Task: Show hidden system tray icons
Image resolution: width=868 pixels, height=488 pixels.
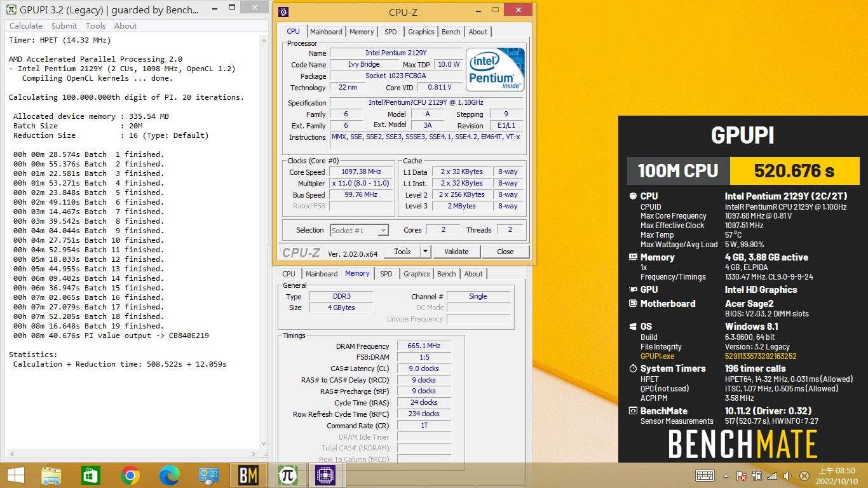Action: click(726, 476)
